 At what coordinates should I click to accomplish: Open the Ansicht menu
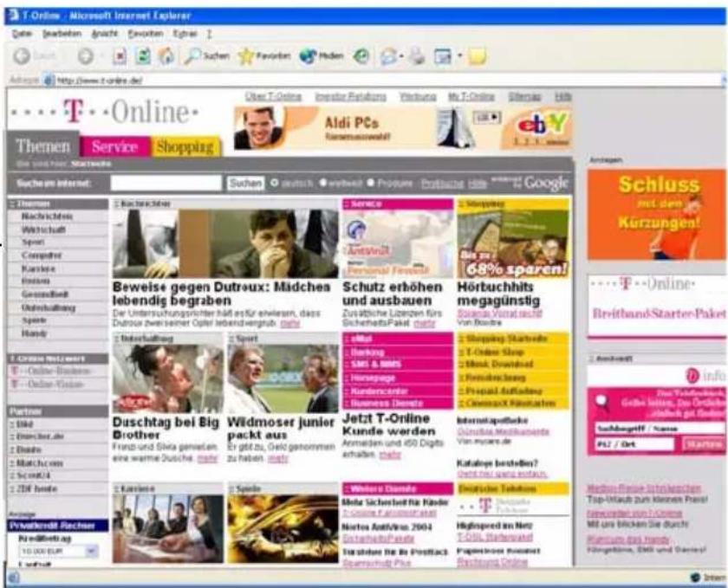pos(105,34)
